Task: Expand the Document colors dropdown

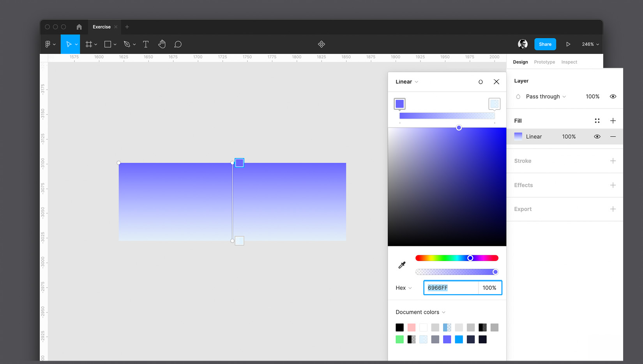Action: [420, 312]
